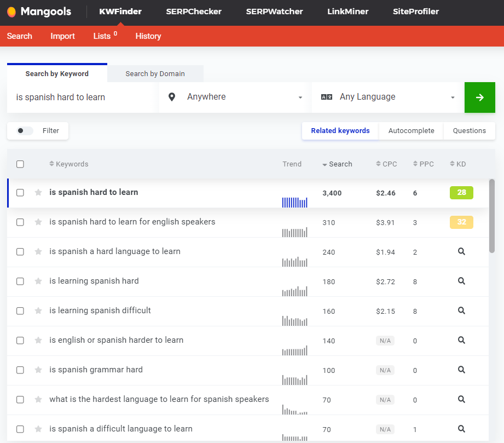Star the 'is spanish hard to learn' keyword

point(38,192)
